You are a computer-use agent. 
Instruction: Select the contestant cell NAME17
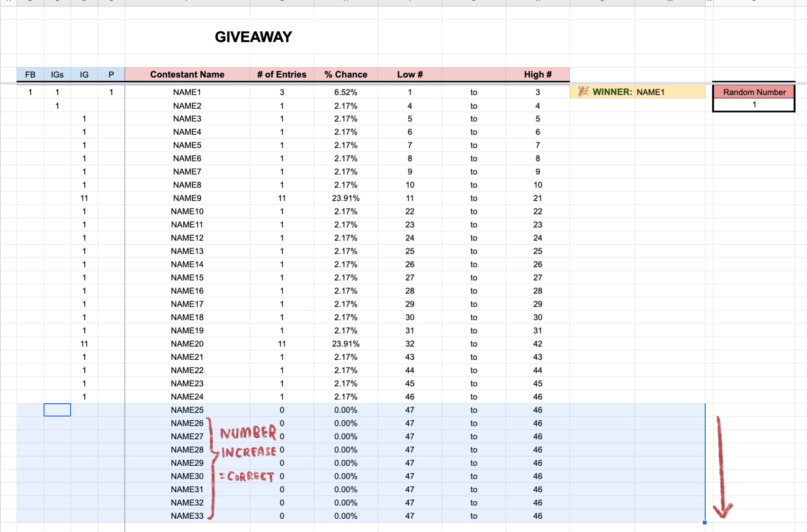click(187, 304)
